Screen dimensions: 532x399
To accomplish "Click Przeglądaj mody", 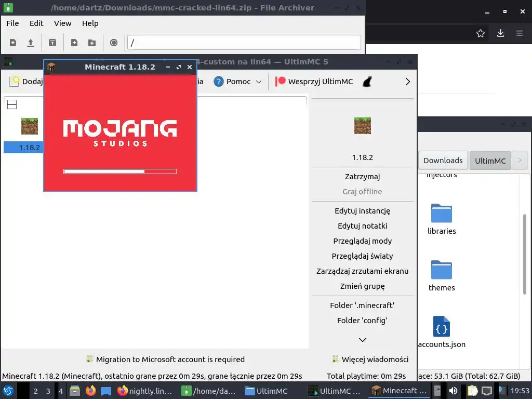I will (362, 241).
